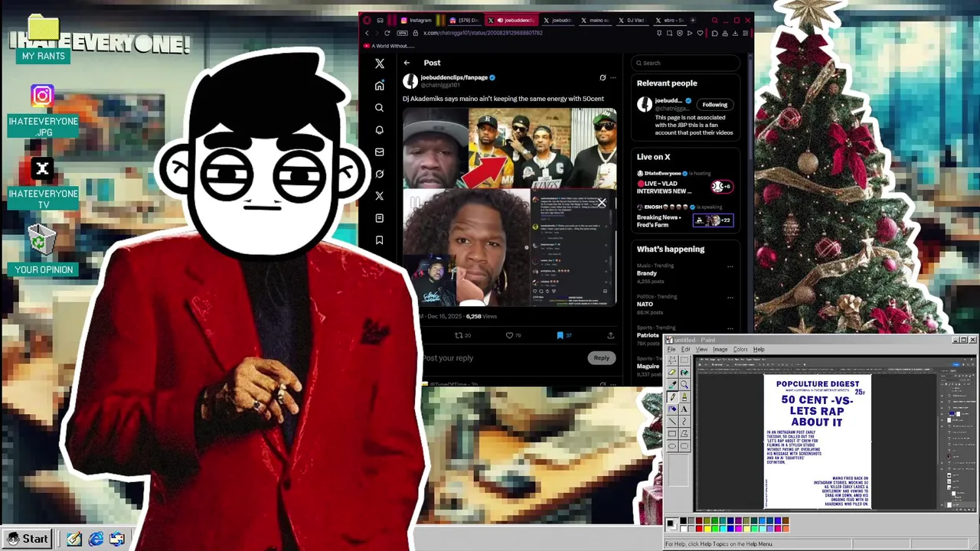This screenshot has width=980, height=551.
Task: Open Bookmarks icon in X sidebar
Action: 379,240
